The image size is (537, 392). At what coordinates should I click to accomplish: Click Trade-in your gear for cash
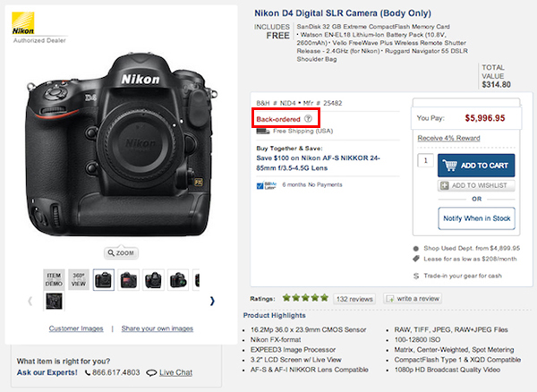463,276
